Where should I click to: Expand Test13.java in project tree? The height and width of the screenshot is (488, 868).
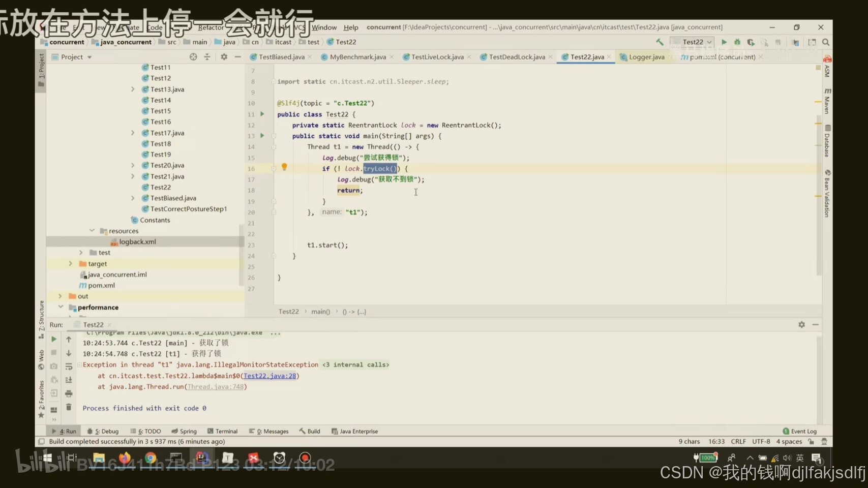[133, 89]
